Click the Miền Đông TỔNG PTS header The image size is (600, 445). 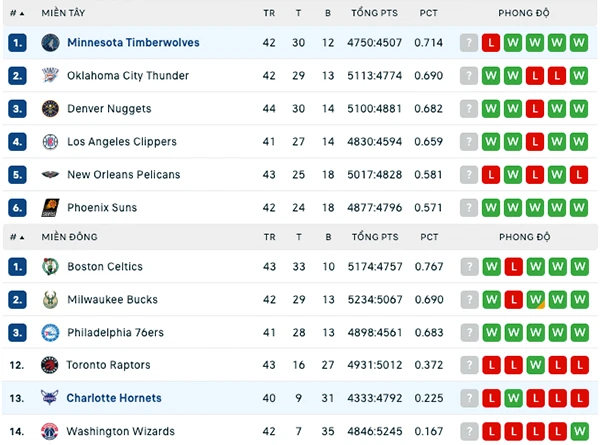375,237
